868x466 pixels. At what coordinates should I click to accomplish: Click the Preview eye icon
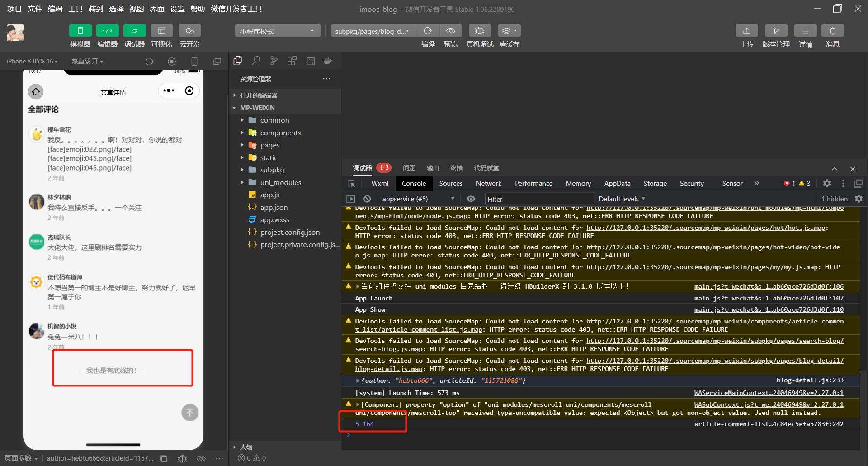tap(450, 31)
